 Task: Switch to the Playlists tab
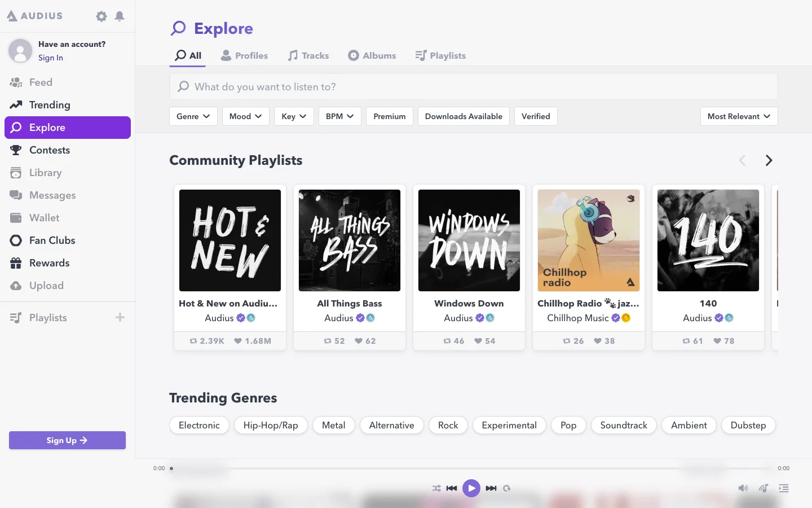[x=440, y=55]
